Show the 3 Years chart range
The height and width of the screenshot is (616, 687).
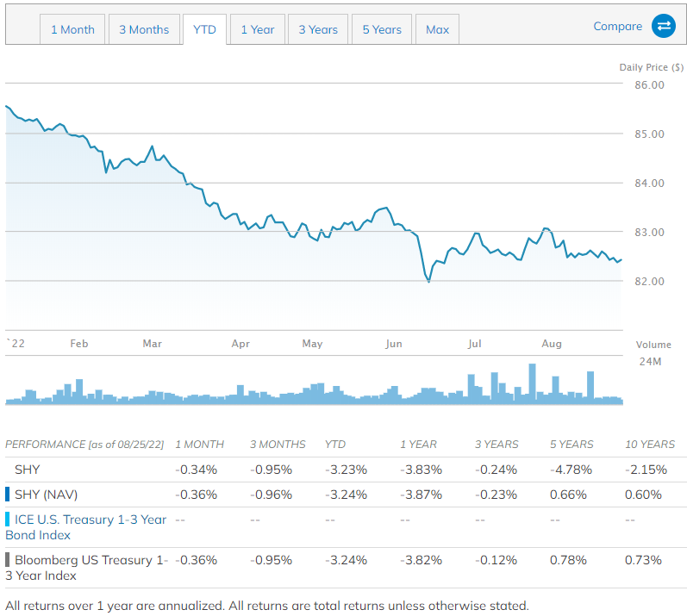(x=318, y=29)
